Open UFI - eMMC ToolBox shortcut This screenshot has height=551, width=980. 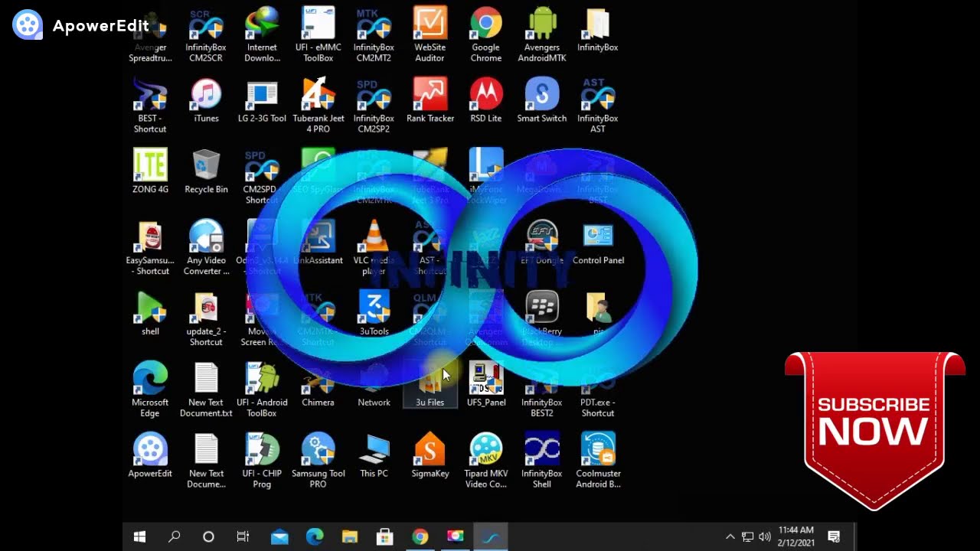(x=318, y=34)
